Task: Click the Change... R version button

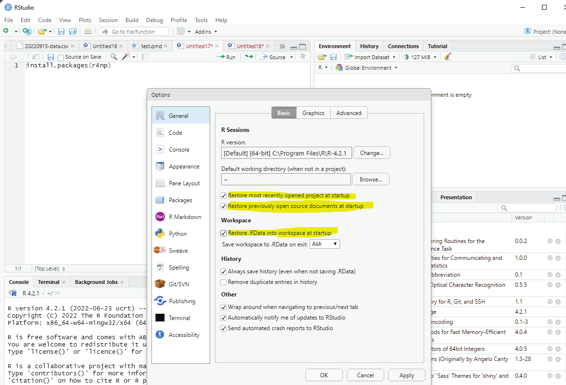Action: pos(371,153)
